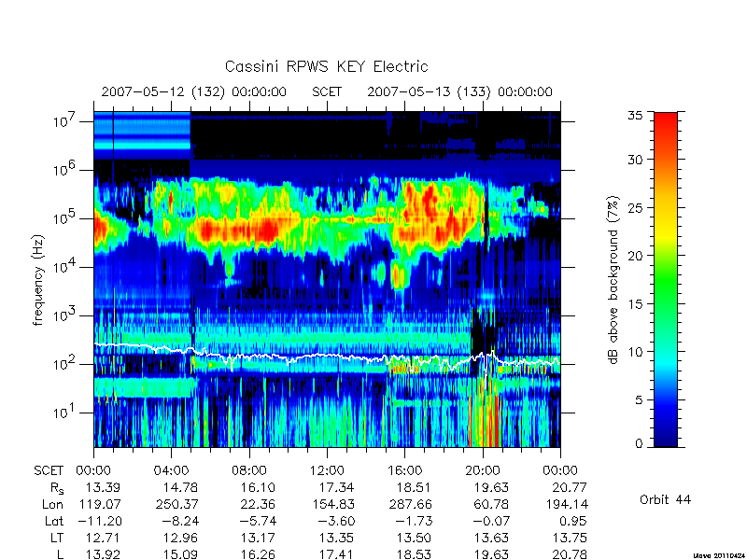The width and height of the screenshot is (747, 560).
Task: Select start date label '2007-05-12 (132) 00:00:00'
Action: tap(194, 91)
